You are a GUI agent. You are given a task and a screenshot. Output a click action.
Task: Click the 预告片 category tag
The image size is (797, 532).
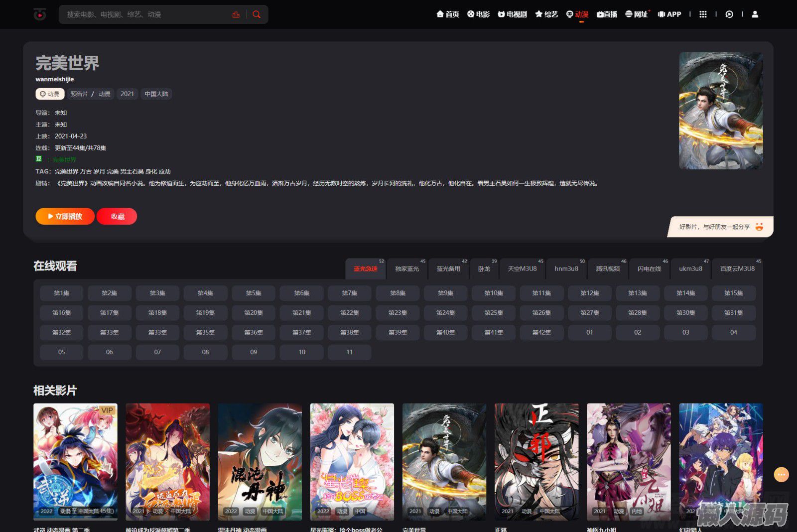(x=79, y=94)
